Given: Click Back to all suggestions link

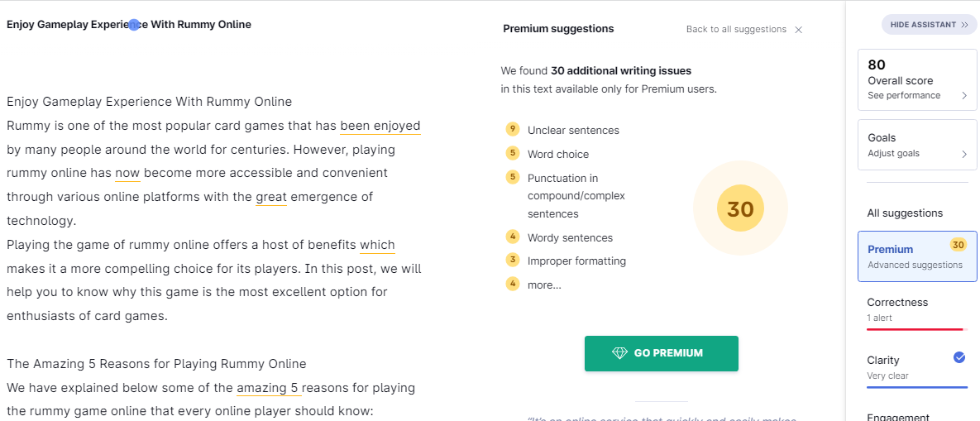Looking at the screenshot, I should coord(736,29).
